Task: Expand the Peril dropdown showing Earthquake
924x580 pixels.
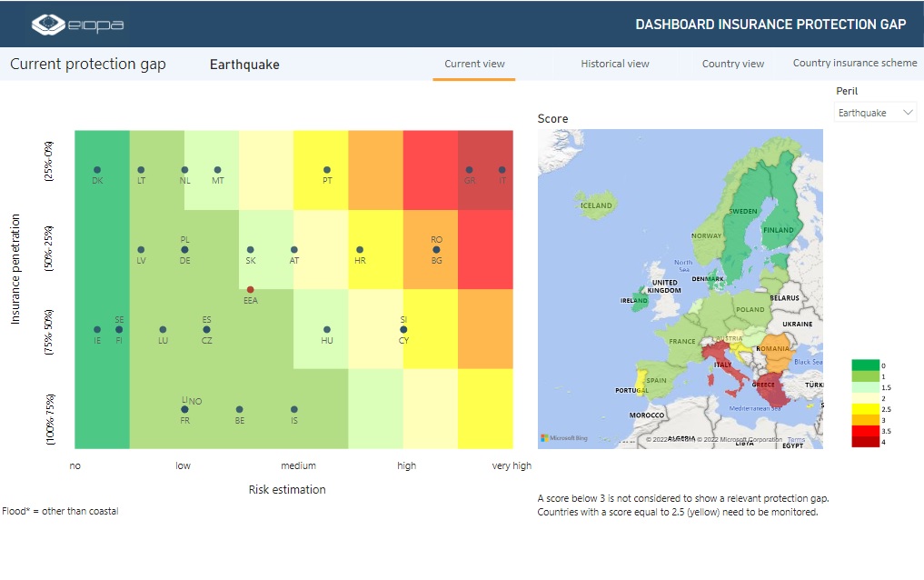Action: coord(875,113)
